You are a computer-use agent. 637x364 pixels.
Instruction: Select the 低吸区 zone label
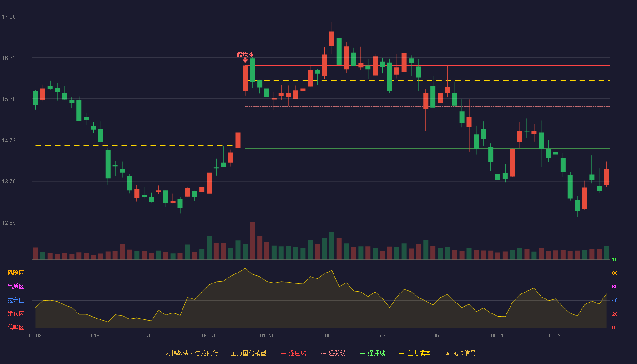[15, 327]
